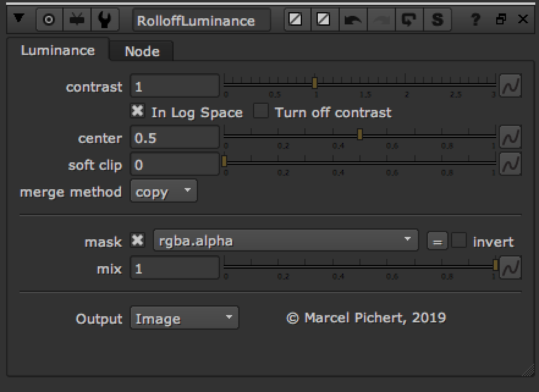The height and width of the screenshot is (392, 539).
Task: Click the wrench icon in the panel header
Action: pos(105,20)
